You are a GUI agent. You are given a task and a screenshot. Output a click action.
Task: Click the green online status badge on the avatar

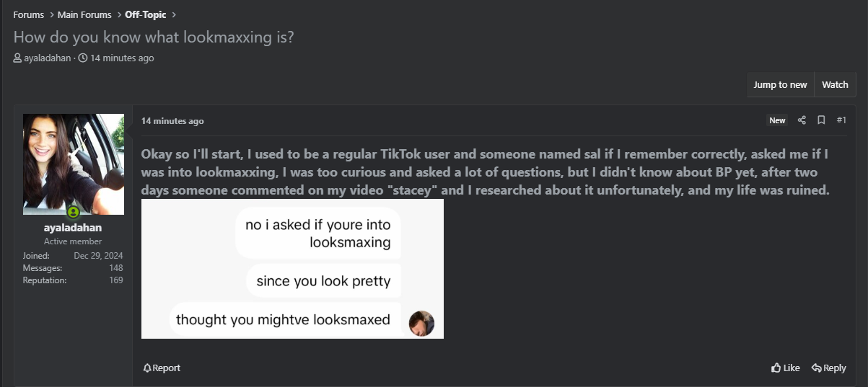coord(73,213)
